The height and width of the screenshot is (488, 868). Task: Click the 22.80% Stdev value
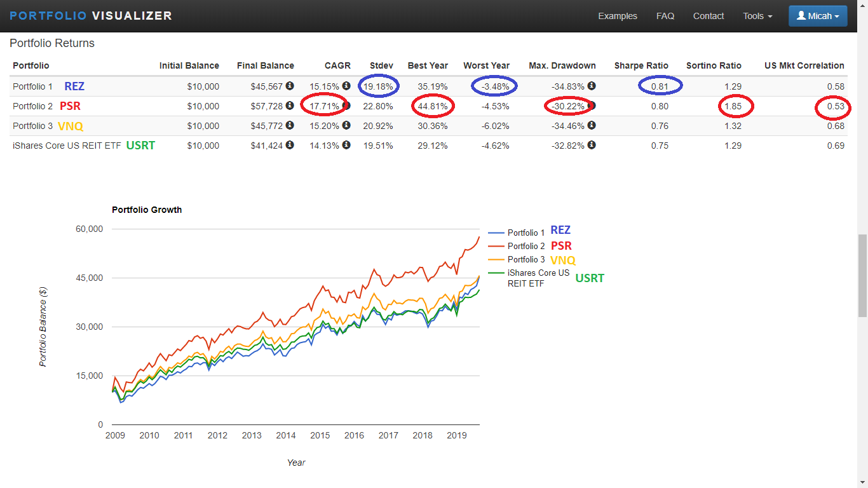pyautogui.click(x=378, y=106)
